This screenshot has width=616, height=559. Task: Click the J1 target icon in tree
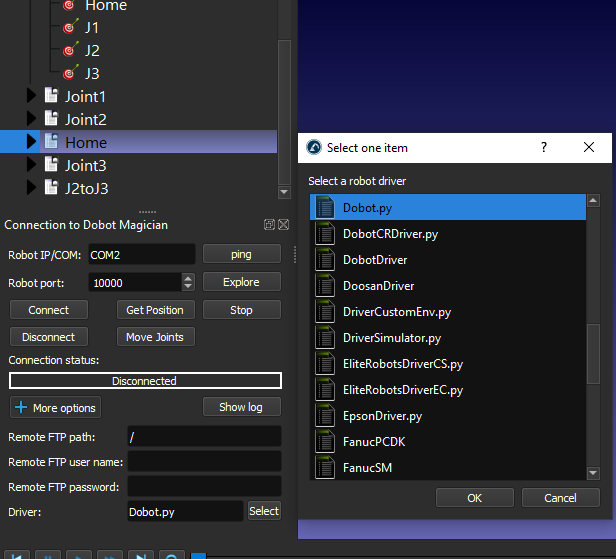click(70, 27)
